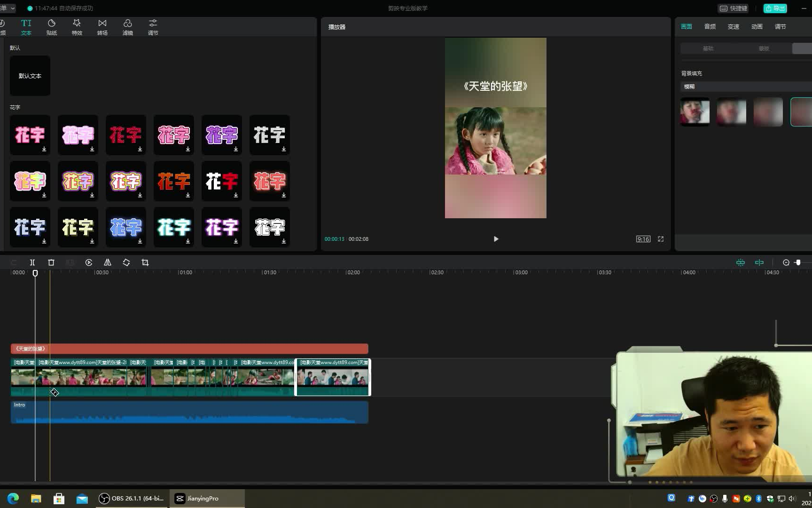Open the 9:16 aspect ratio selector
The width and height of the screenshot is (812, 508).
point(643,239)
